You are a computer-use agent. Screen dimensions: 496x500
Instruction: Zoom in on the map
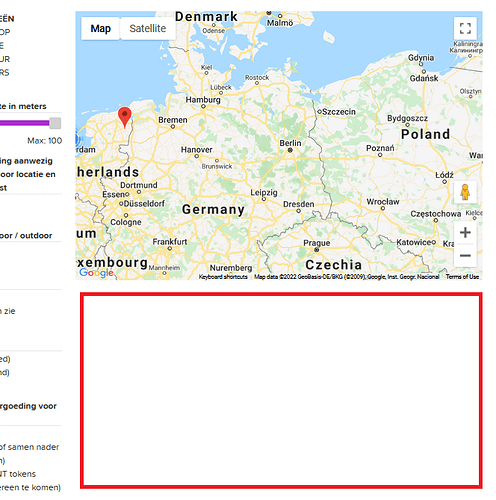tap(465, 232)
